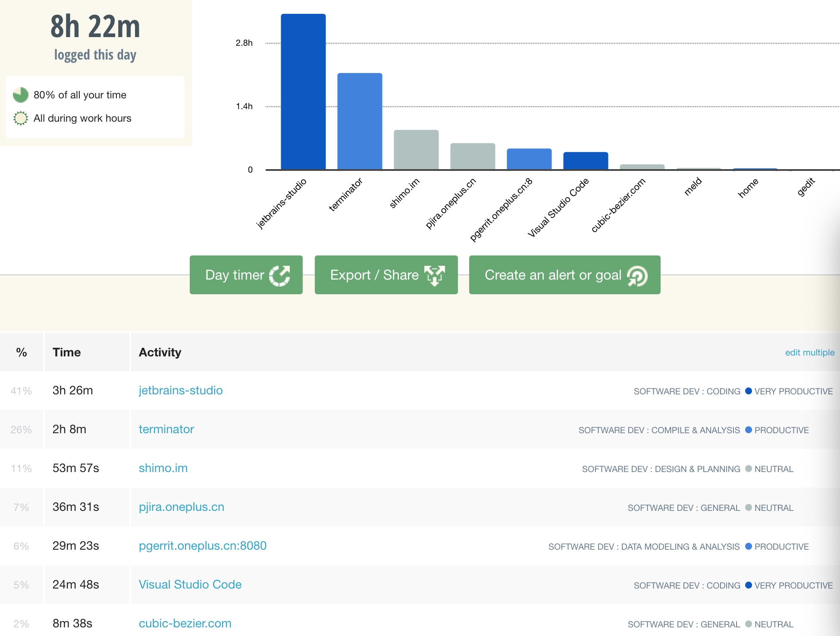Open the pgerrit.oneplus.cn:8080 activity link
Viewport: 840px width, 636px height.
click(x=202, y=546)
